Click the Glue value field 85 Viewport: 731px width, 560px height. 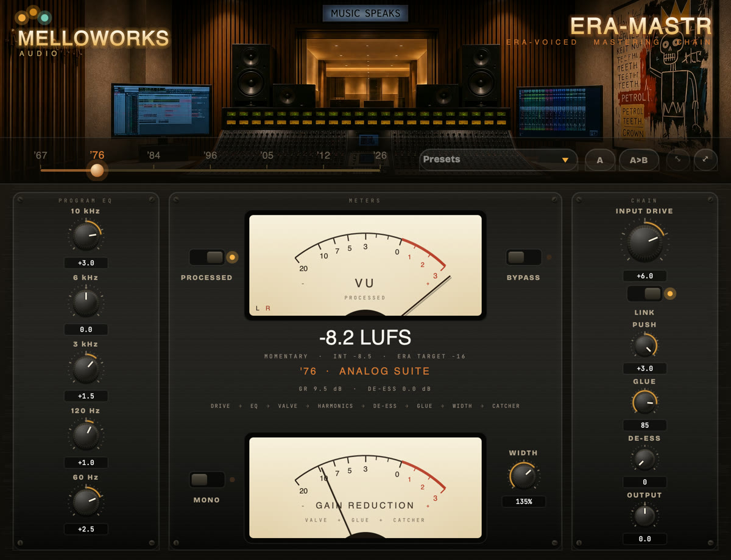point(644,425)
